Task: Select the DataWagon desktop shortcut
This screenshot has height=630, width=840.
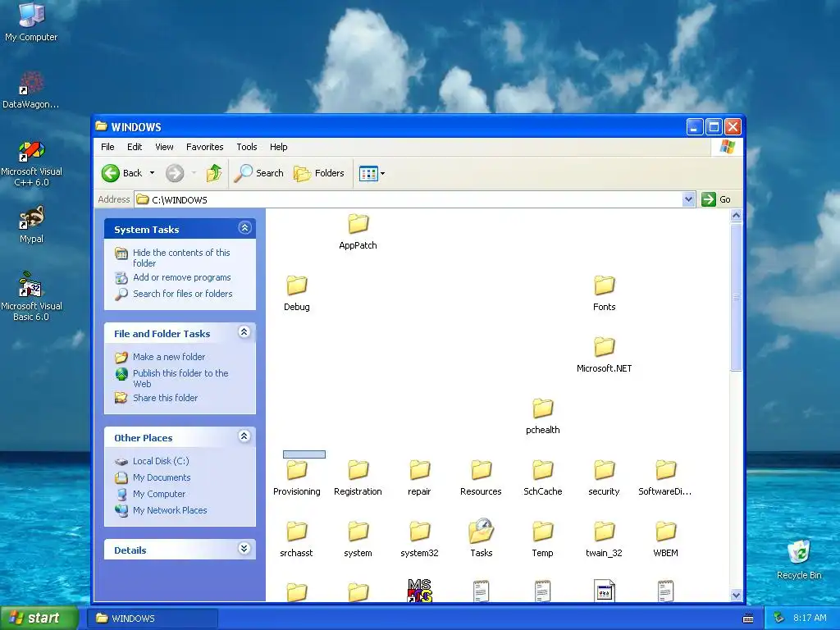Action: (x=31, y=90)
